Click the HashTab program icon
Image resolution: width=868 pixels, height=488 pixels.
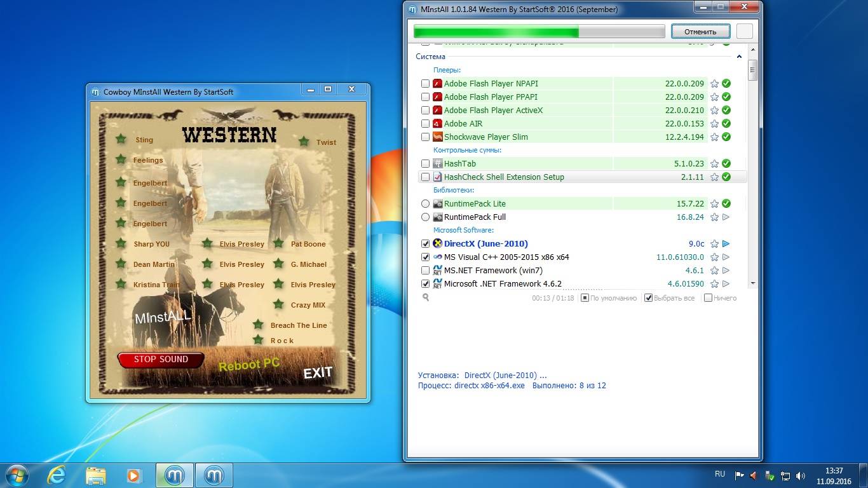point(437,163)
